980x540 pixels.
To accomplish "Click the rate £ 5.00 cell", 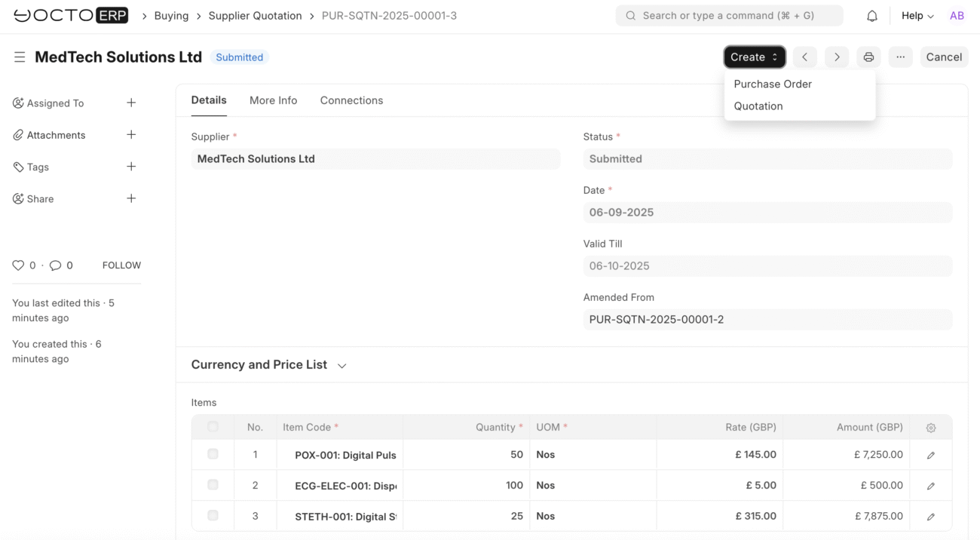I will click(x=720, y=486).
